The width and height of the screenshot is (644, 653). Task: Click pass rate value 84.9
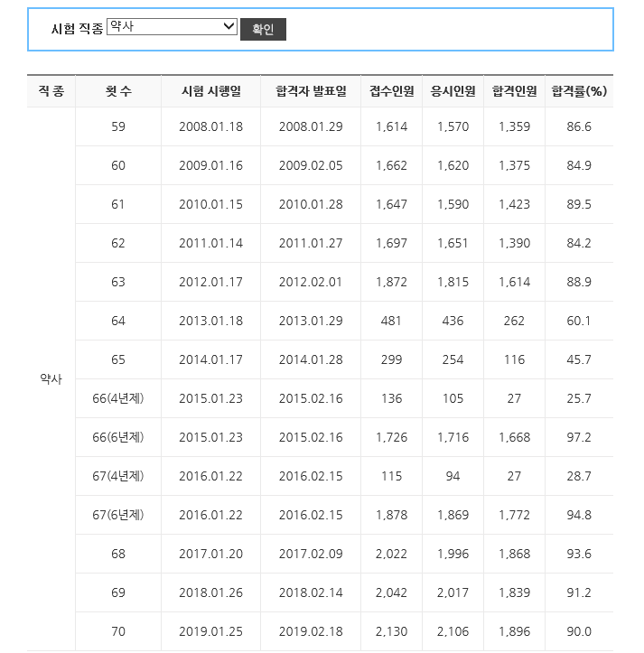click(579, 165)
